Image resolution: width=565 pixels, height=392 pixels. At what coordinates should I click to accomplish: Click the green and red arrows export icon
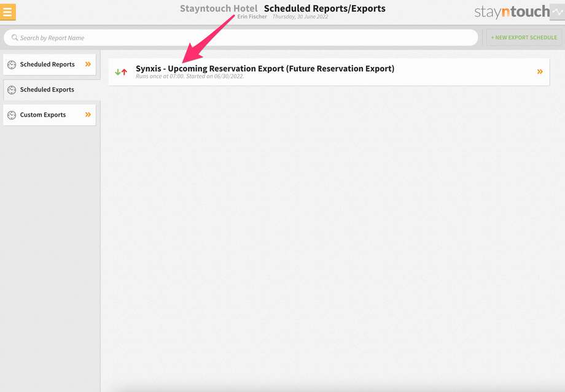(x=121, y=72)
